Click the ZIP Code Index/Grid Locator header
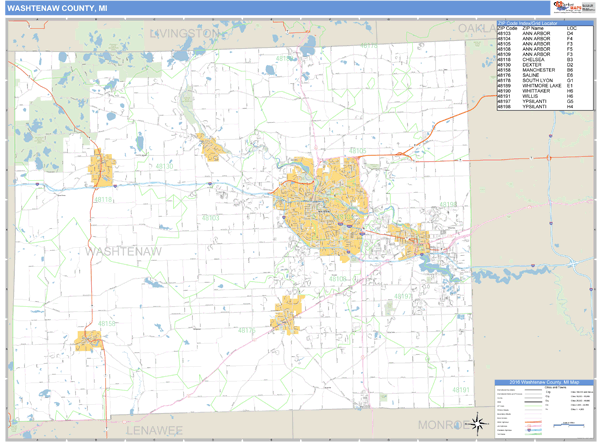This screenshot has height=442, width=600. point(541,23)
